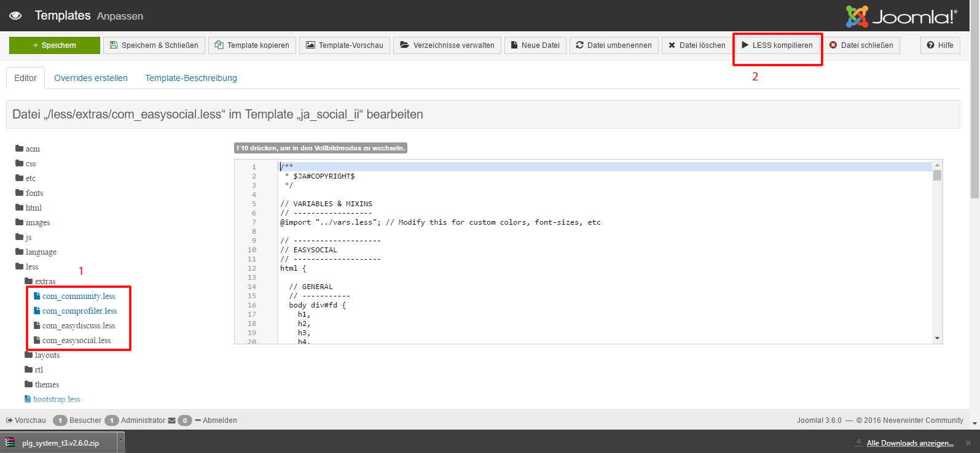Click the code editor scrollbar down arrow

click(x=937, y=338)
